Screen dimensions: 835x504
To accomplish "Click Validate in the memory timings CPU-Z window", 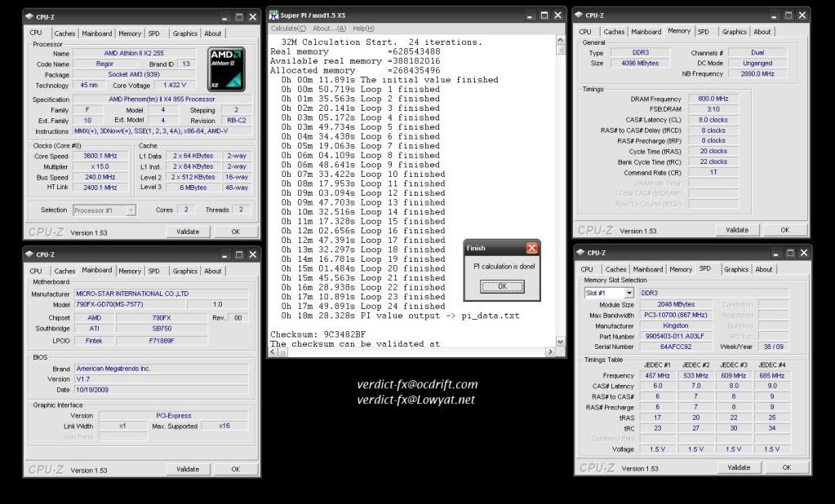I will tap(736, 230).
